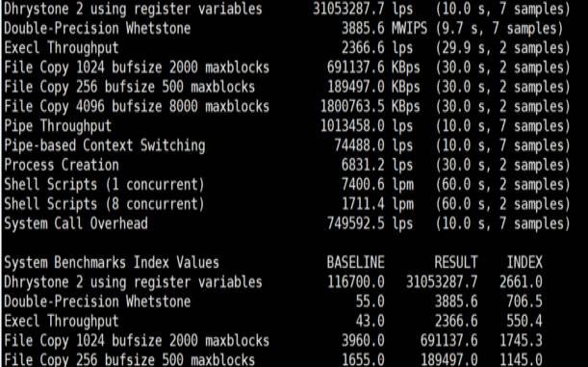
Task: Click Shell Scripts (8 concurrent) 1711.4 lpm value
Action: (377, 204)
